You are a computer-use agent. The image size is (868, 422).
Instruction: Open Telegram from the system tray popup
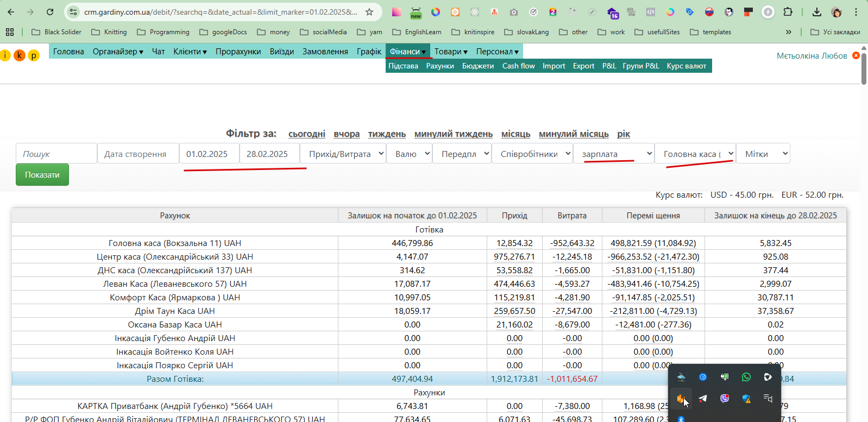point(703,399)
